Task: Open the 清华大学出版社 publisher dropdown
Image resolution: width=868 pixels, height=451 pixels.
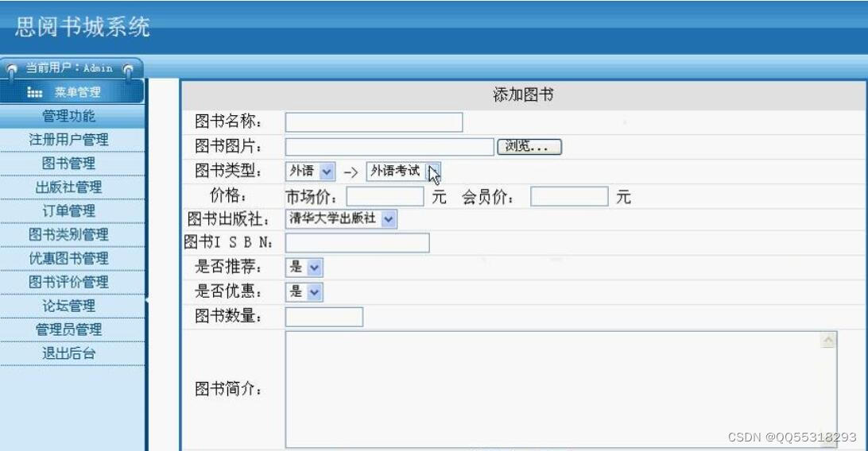Action: tap(341, 219)
